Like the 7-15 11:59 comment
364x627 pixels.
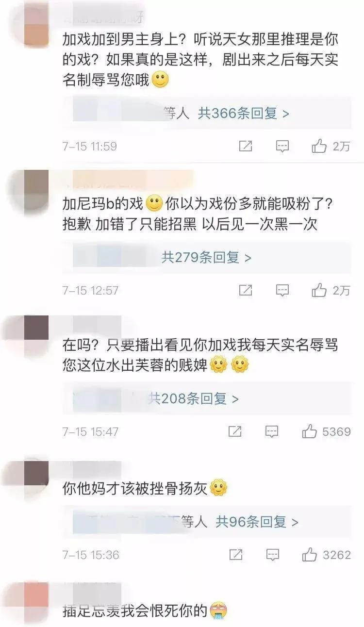(x=319, y=146)
